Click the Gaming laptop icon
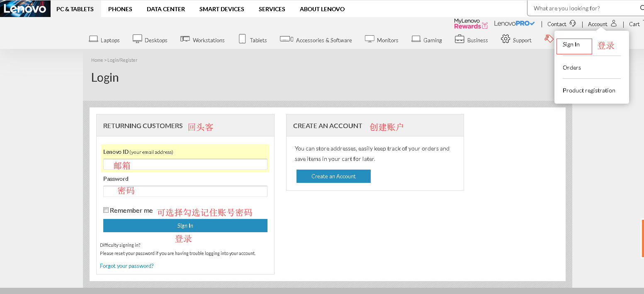This screenshot has height=294, width=644. tap(416, 39)
